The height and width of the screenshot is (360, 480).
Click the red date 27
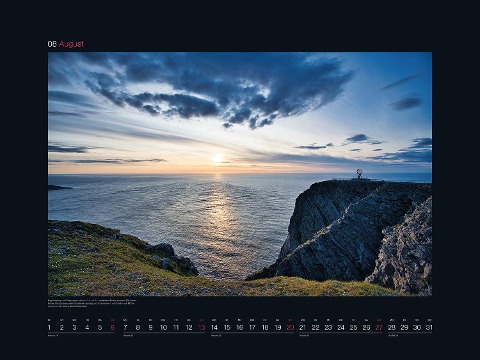pyautogui.click(x=379, y=327)
